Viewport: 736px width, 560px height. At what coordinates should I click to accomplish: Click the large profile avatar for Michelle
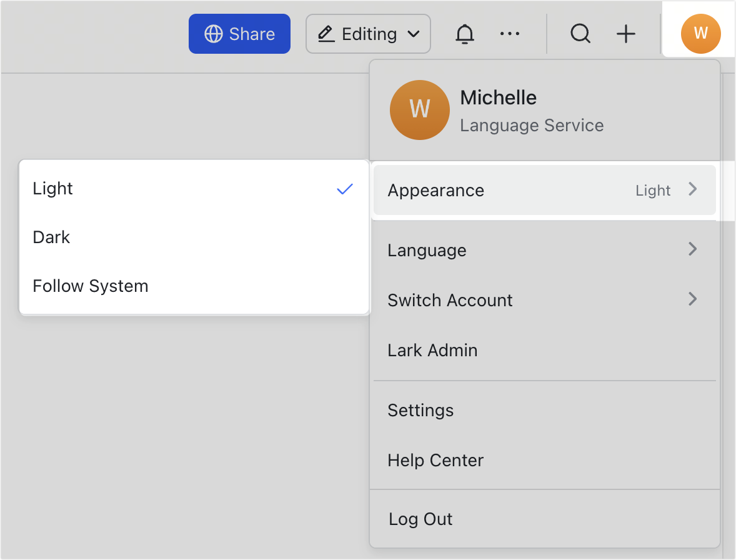pyautogui.click(x=419, y=110)
